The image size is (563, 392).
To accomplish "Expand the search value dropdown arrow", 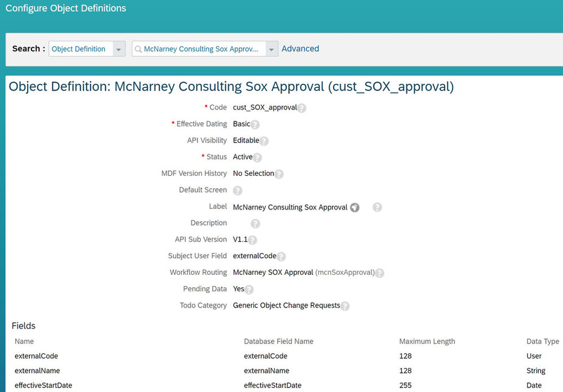I will [272, 49].
